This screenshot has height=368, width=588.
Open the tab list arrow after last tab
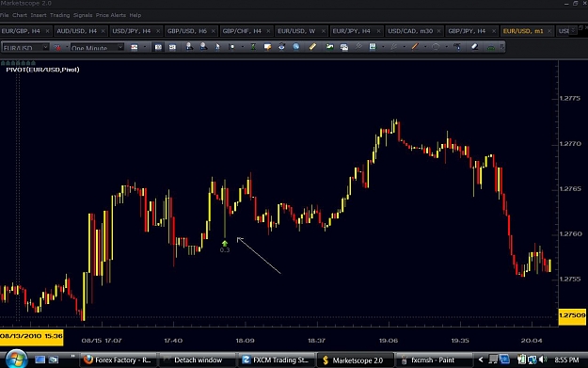click(573, 31)
